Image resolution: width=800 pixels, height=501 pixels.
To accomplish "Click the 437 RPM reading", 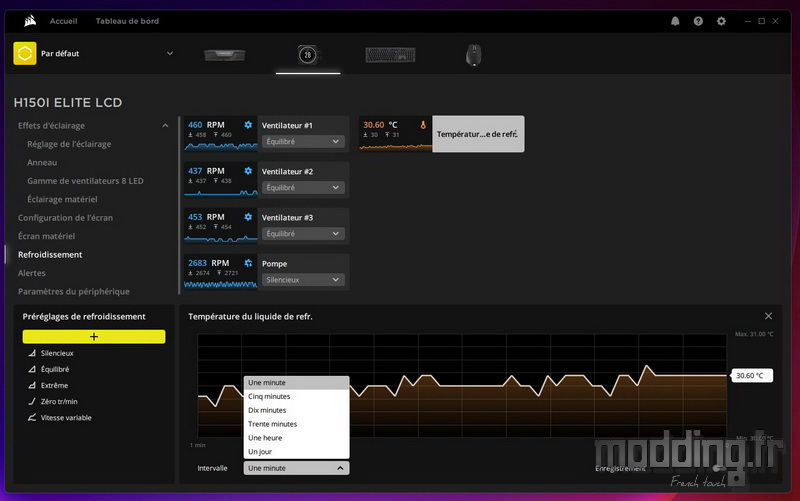I will pyautogui.click(x=206, y=170).
